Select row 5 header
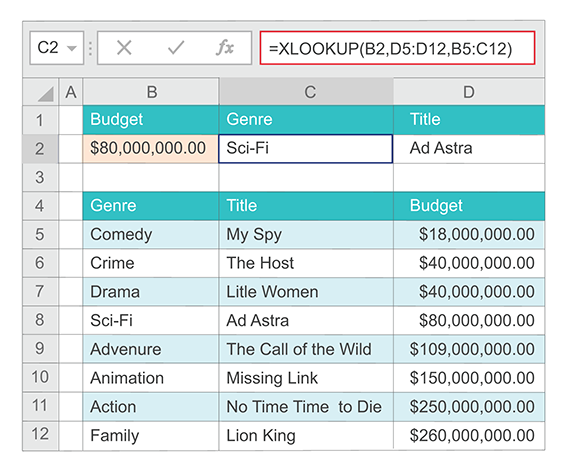567x471 pixels. click(x=40, y=235)
